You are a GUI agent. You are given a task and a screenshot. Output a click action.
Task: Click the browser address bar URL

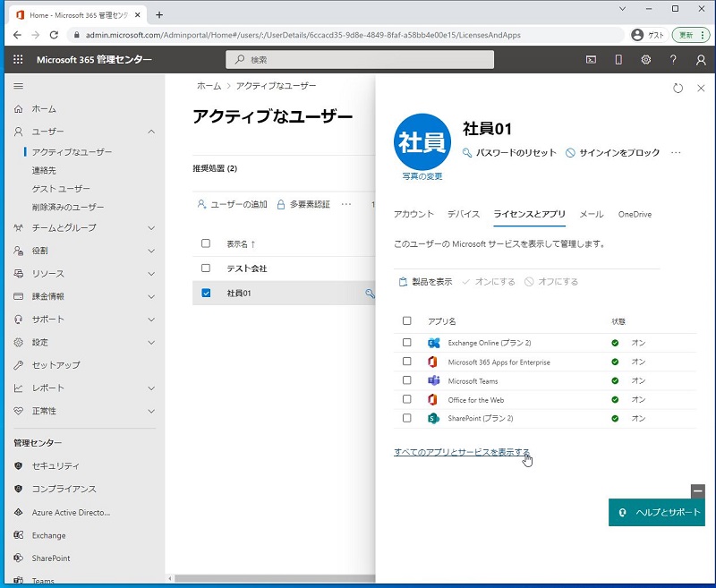(x=303, y=35)
